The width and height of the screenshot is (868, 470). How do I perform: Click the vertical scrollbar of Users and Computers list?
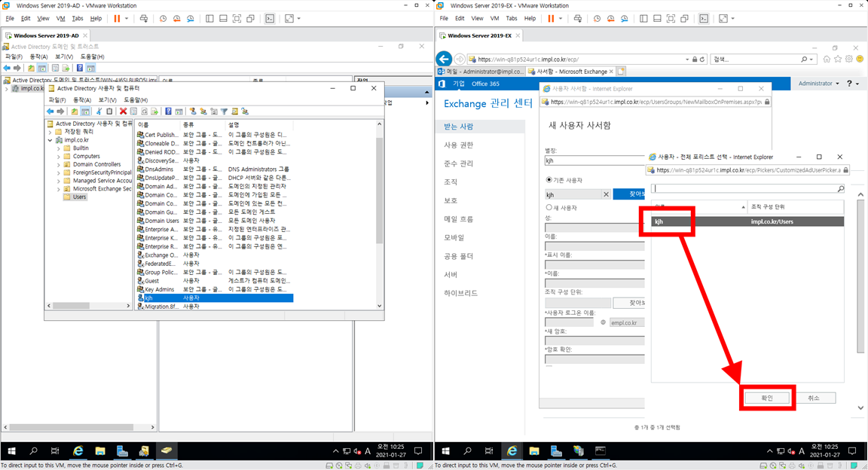pyautogui.click(x=379, y=190)
